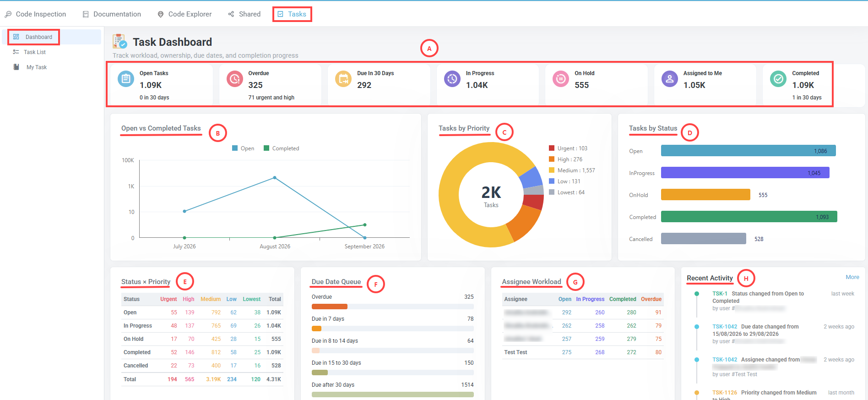The height and width of the screenshot is (400, 868).
Task: Click the 2K Tasks donut chart center
Action: 491,196
